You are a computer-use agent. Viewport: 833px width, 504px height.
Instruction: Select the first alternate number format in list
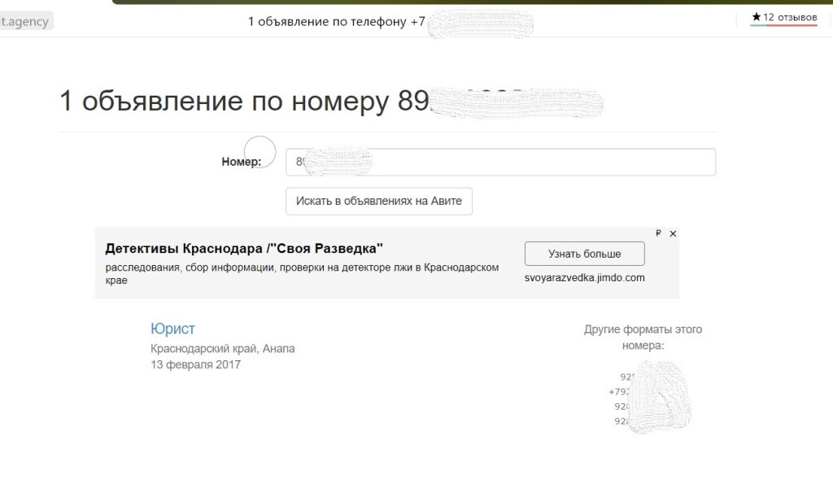click(x=626, y=377)
